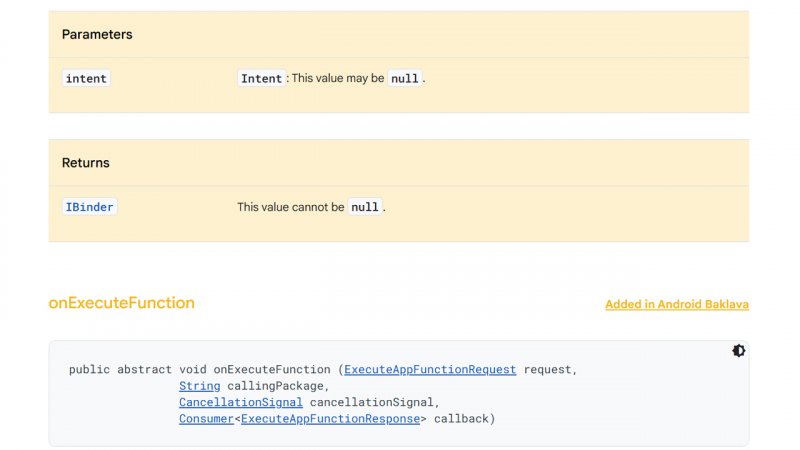This screenshot has width=800, height=450.
Task: Click the Returns table header
Action: coord(86,162)
